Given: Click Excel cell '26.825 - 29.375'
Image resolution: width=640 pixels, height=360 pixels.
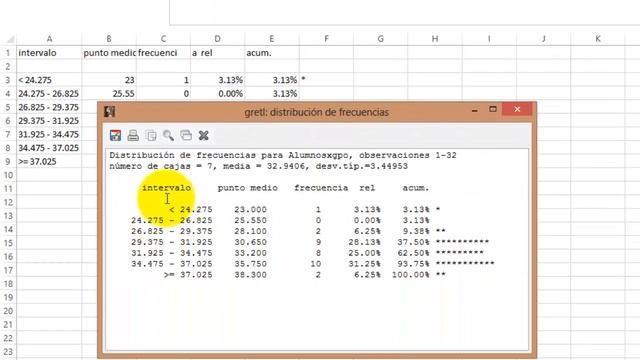Looking at the screenshot, I should [49, 107].
